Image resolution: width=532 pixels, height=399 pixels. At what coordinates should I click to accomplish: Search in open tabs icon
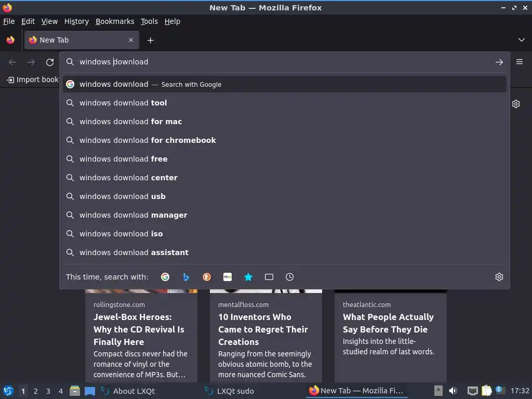coord(269,277)
